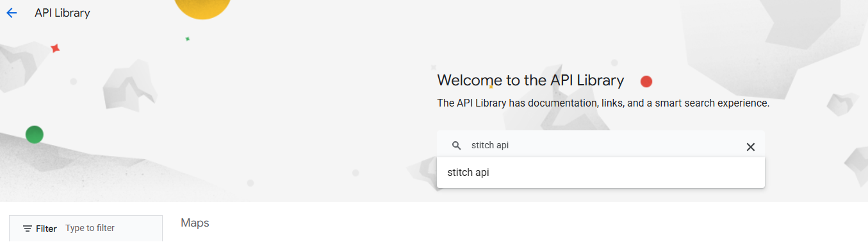Click the 'Filter' label
The width and height of the screenshot is (868, 242).
46,229
